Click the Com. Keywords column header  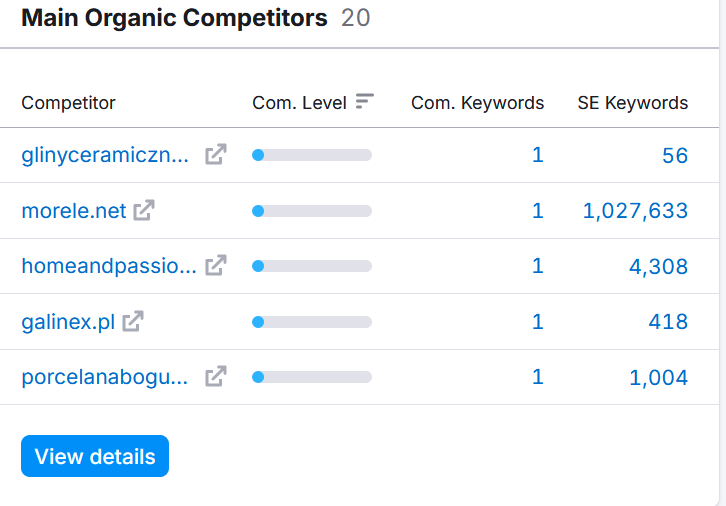pos(477,103)
